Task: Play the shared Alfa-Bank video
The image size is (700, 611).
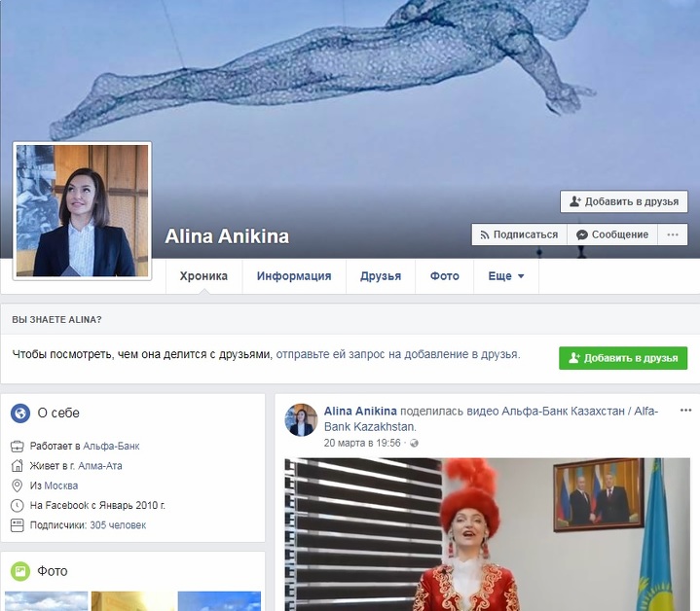Action: (x=488, y=534)
